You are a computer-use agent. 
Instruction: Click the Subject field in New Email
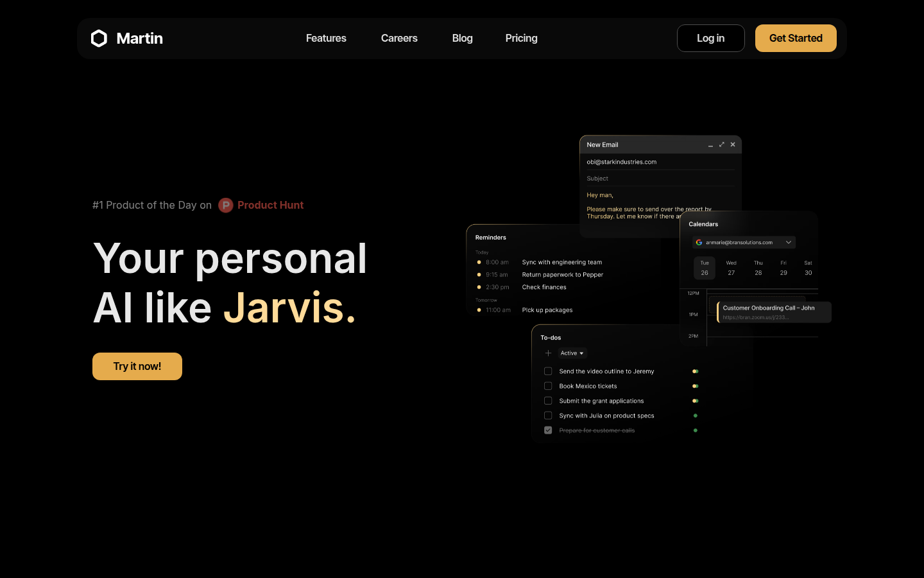(x=660, y=179)
